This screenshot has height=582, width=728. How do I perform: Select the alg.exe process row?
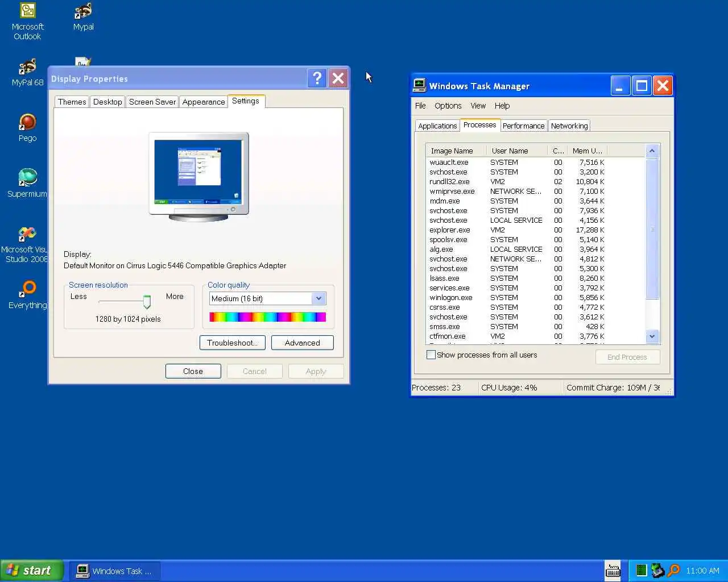(536, 250)
